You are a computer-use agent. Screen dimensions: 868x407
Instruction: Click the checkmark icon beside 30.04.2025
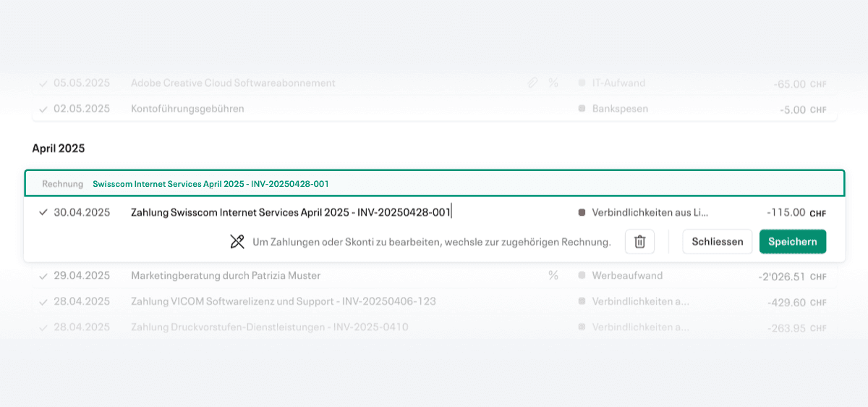pos(43,212)
